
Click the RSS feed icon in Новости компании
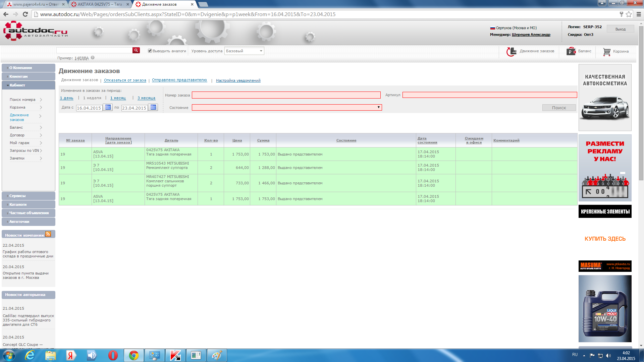48,234
